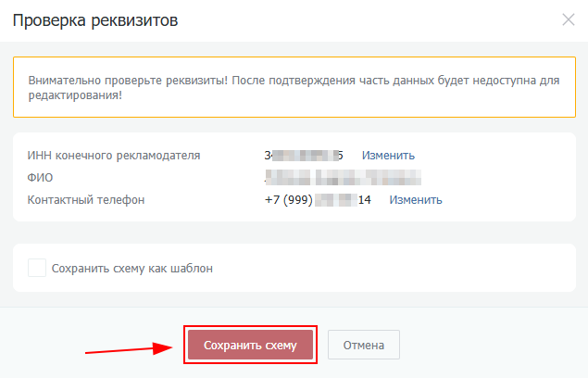Image resolution: width=588 pixels, height=378 pixels.
Task: Select the blurred ФИО name value
Action: tap(342, 177)
